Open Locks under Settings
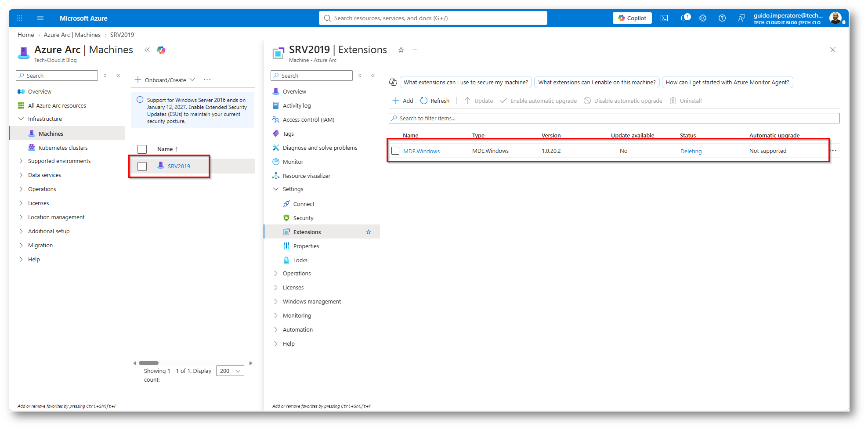 [300, 260]
